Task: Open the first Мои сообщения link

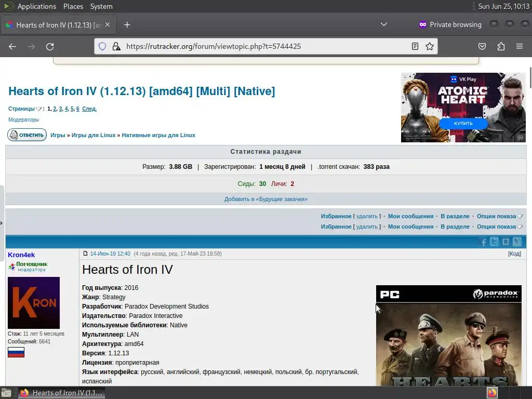Action: coord(410,216)
